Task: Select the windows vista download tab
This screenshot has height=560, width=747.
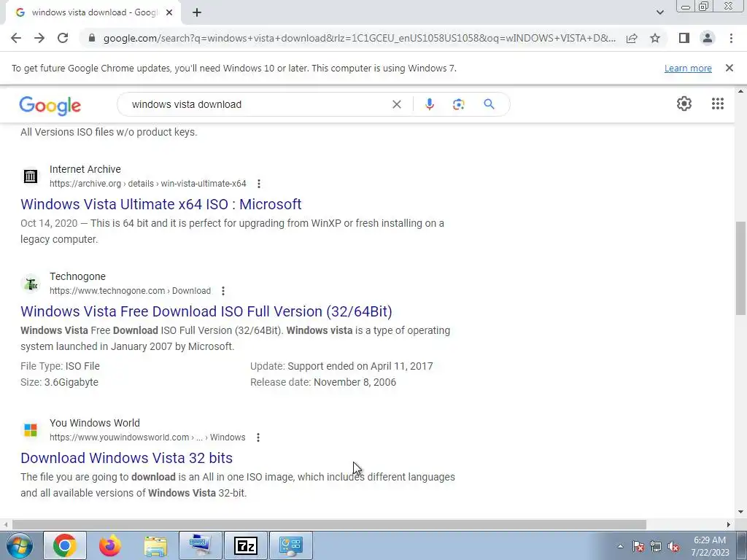Action: point(93,13)
